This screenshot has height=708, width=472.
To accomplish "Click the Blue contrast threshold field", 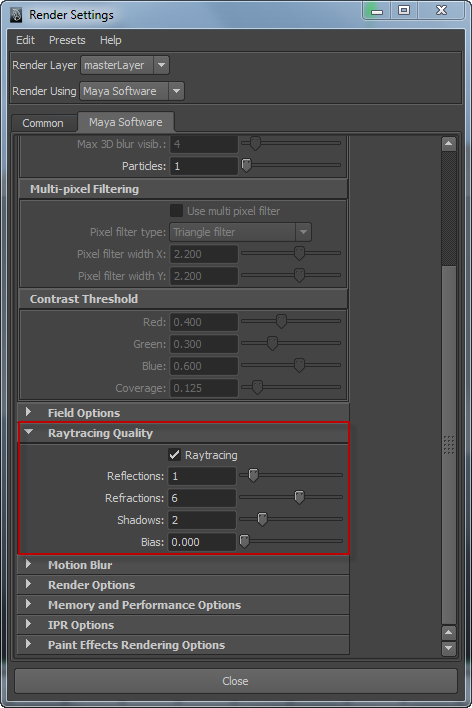I will (x=204, y=366).
